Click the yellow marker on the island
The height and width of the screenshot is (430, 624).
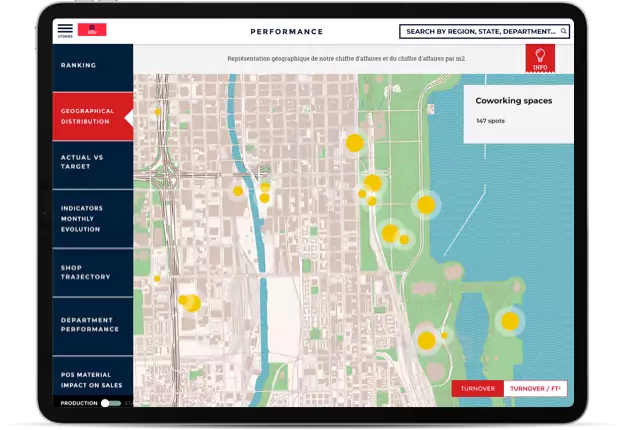(x=510, y=321)
